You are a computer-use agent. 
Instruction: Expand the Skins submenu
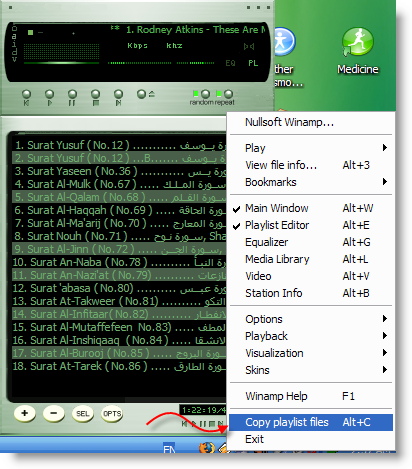coord(311,370)
